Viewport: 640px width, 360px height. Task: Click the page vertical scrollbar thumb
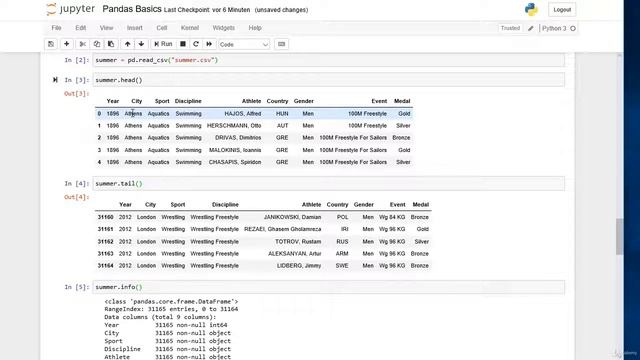[619, 236]
